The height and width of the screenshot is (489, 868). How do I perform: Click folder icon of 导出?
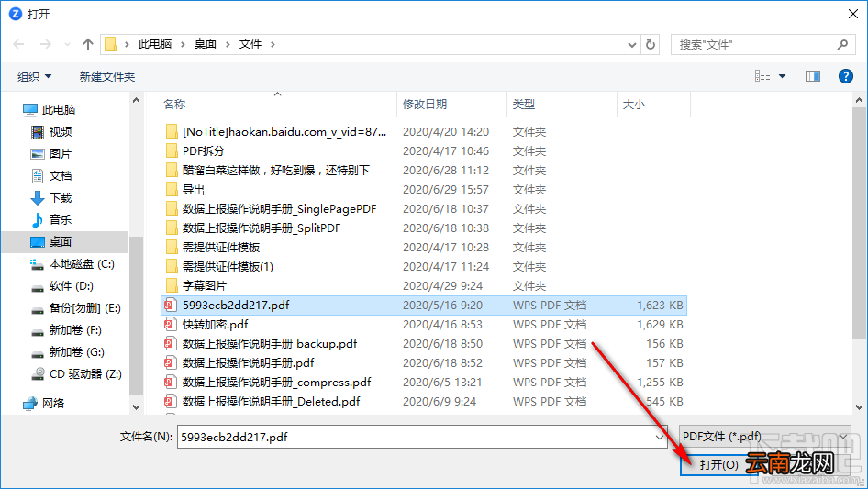tap(172, 189)
